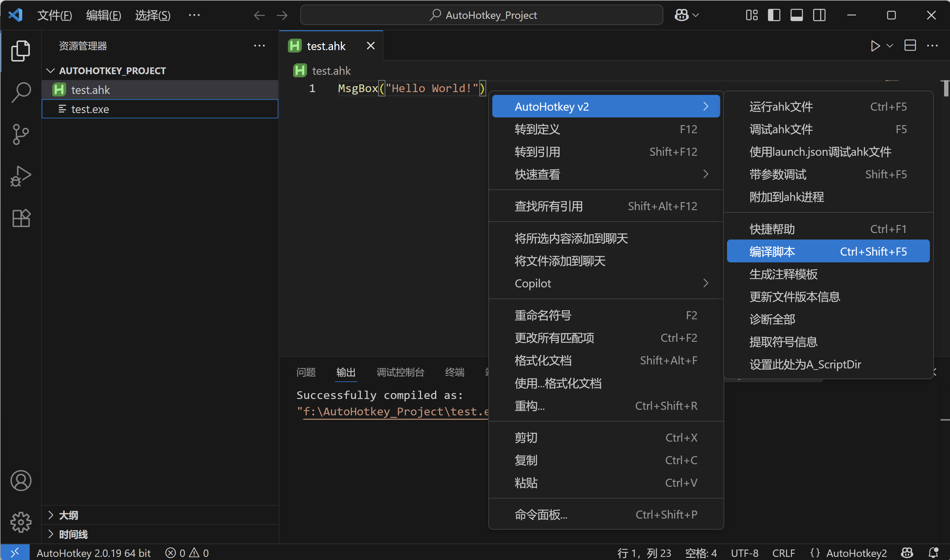Expand the 时间线 timeline section
The width and height of the screenshot is (950, 560).
pyautogui.click(x=51, y=534)
